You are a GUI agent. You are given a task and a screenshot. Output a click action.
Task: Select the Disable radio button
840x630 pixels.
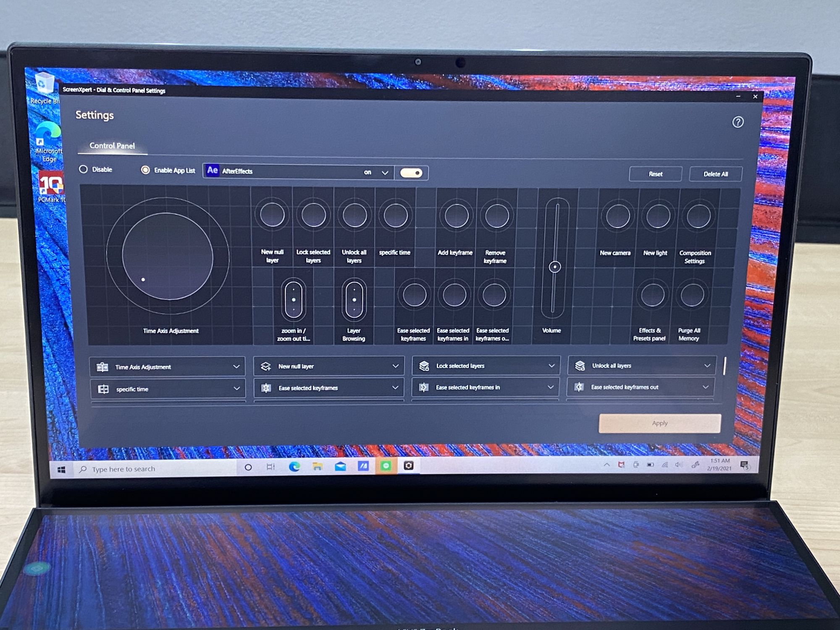(84, 169)
